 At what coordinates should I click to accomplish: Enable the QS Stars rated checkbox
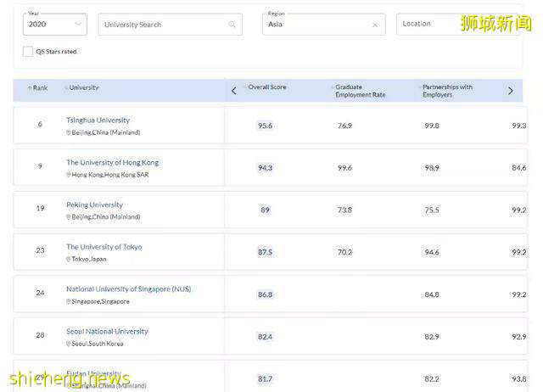[x=28, y=52]
